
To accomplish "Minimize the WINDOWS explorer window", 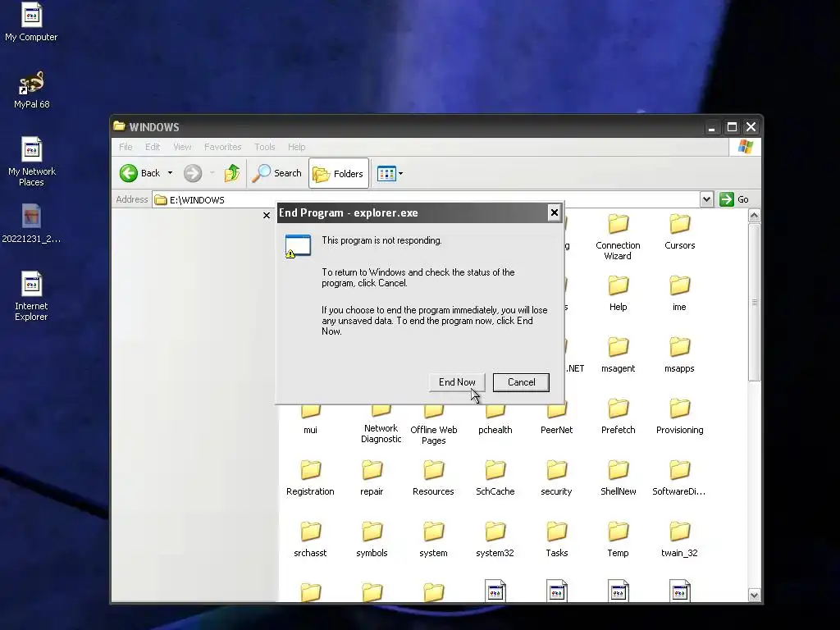I will pyautogui.click(x=711, y=127).
